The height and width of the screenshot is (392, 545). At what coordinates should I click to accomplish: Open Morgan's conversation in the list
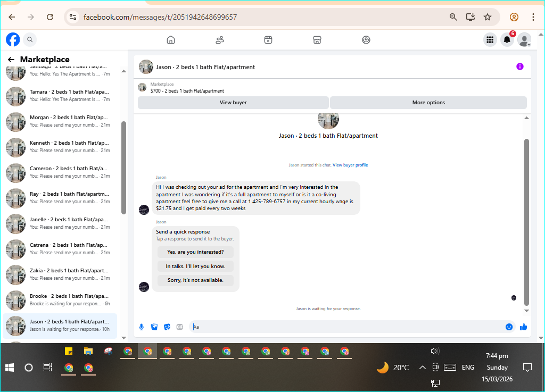pyautogui.click(x=60, y=121)
